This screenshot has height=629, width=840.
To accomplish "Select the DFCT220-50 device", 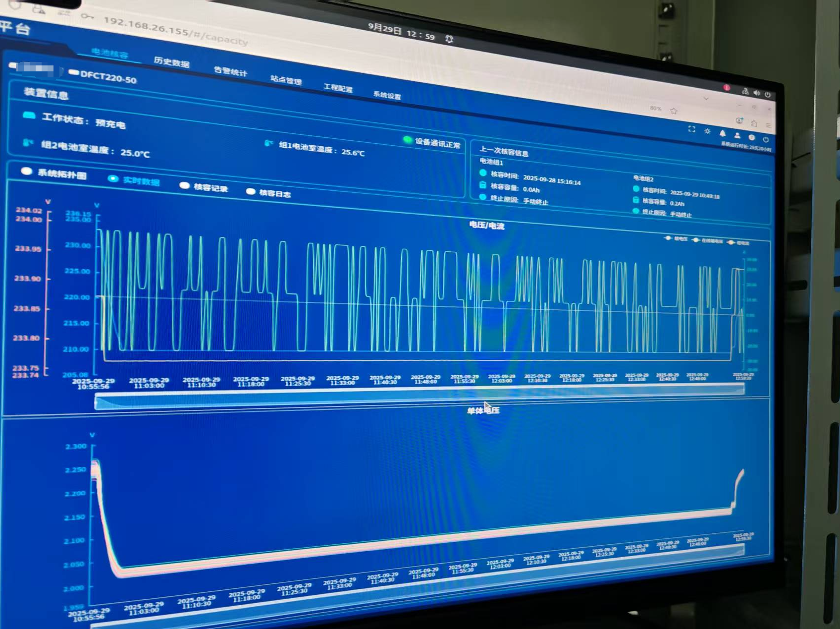I will 103,76.
